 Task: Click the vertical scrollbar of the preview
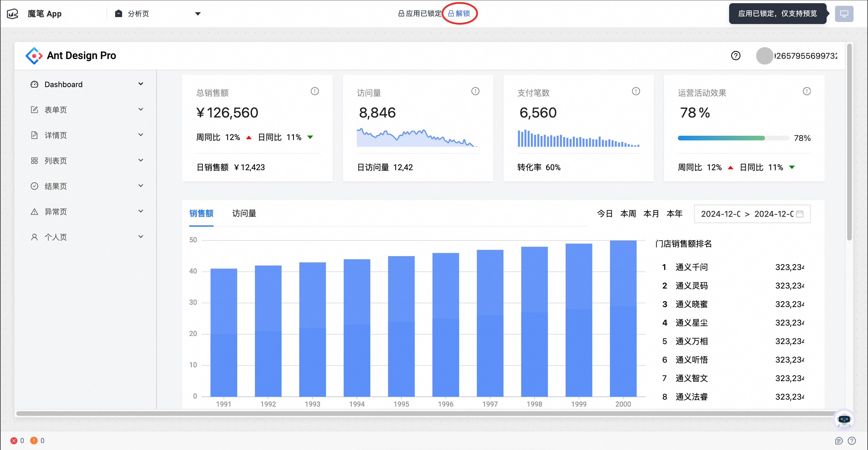click(849, 142)
